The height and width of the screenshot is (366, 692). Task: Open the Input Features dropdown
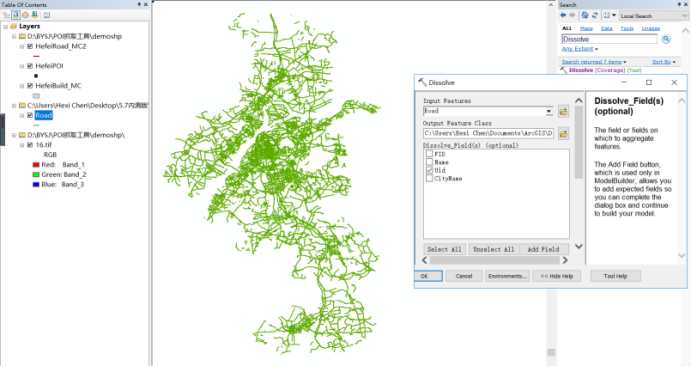point(549,111)
